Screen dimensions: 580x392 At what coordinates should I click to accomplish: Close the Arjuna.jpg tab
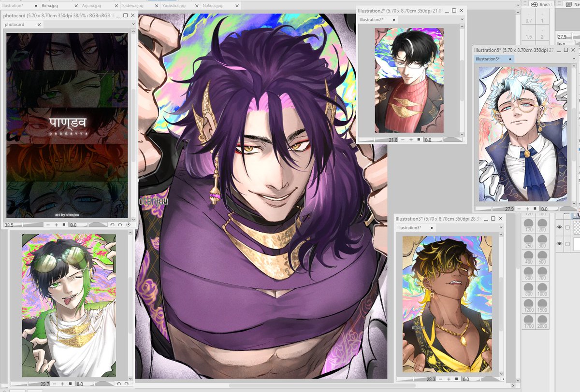pos(117,6)
